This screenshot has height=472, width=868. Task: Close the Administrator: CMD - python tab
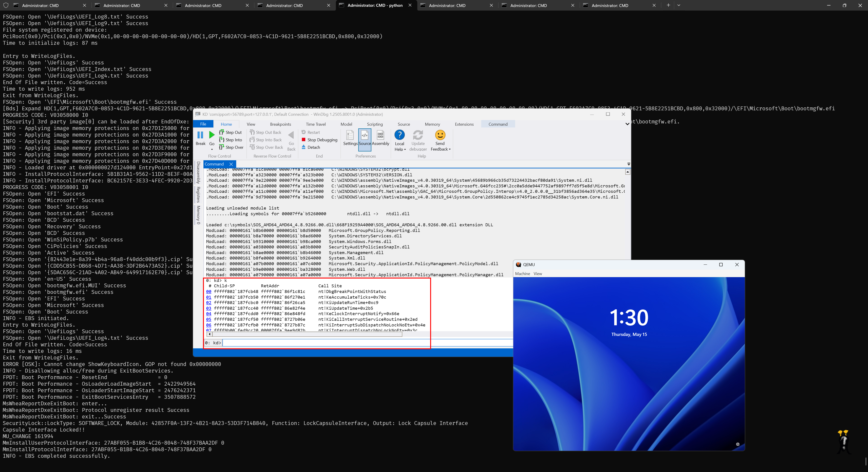coord(410,5)
